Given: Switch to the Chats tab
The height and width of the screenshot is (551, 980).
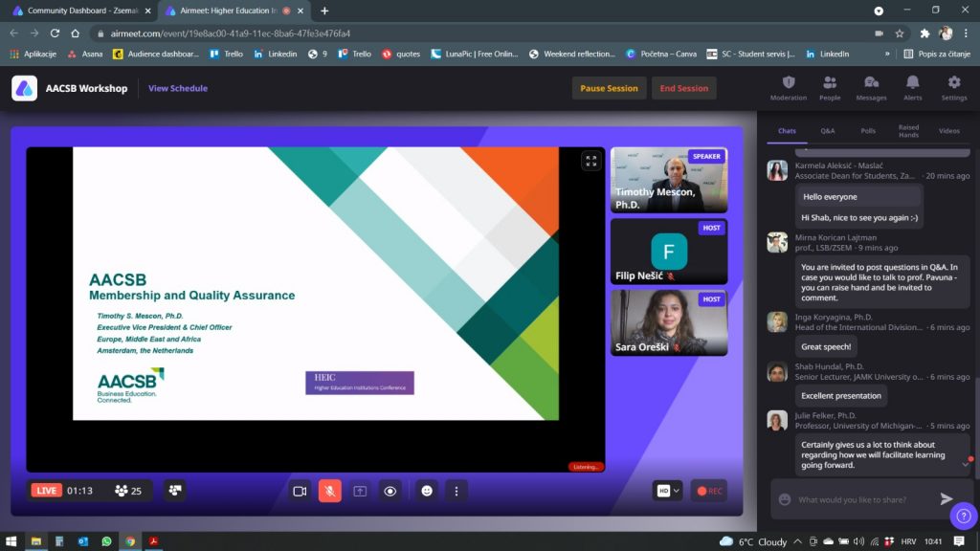Looking at the screenshot, I should click(x=787, y=130).
